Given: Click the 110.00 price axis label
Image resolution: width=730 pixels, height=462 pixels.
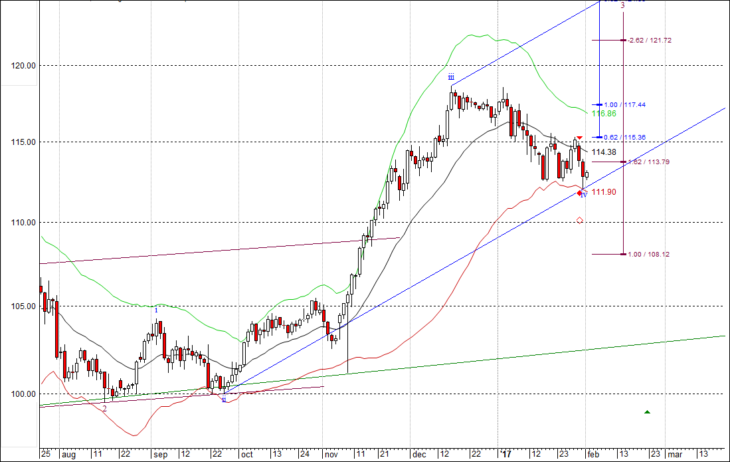Looking at the screenshot, I should click(24, 223).
